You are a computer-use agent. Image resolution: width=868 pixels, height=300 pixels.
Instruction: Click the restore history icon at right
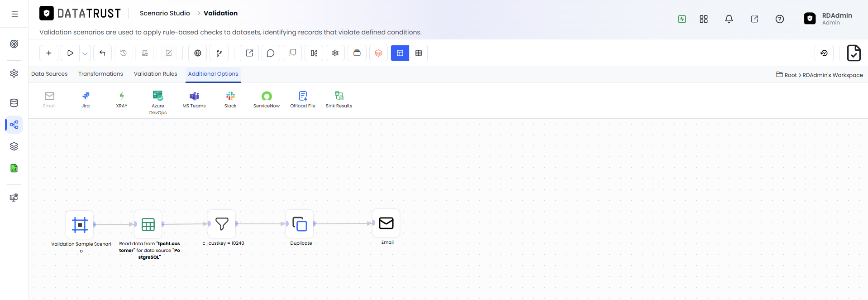click(824, 53)
